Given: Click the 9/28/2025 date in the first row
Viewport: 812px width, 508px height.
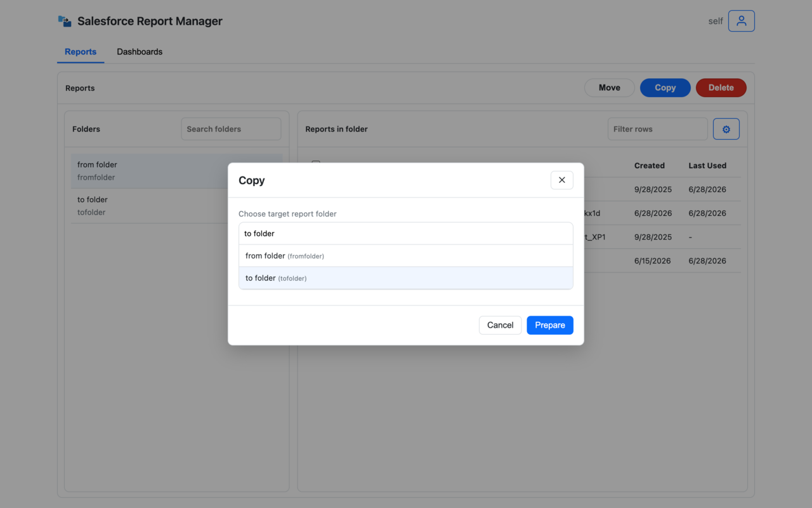Looking at the screenshot, I should [653, 189].
